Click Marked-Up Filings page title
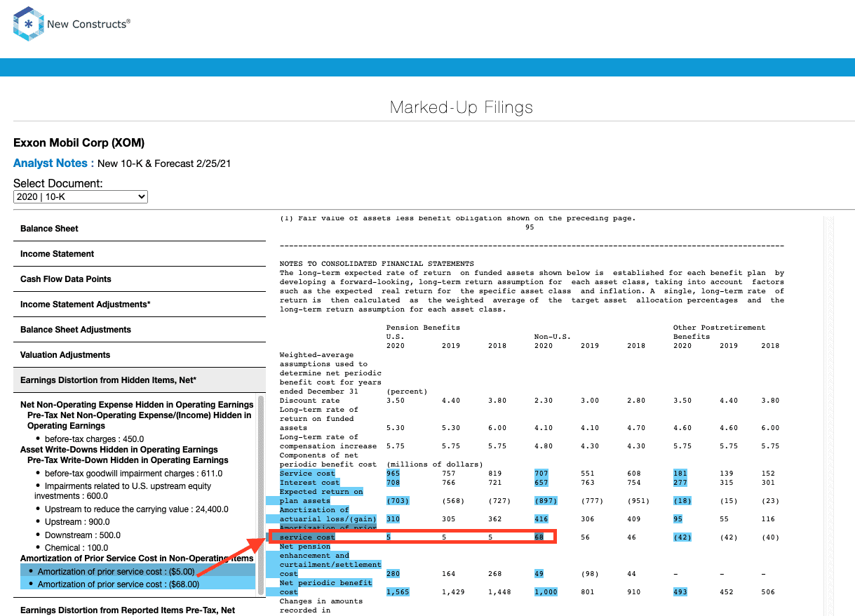This screenshot has width=855, height=616. pos(462,107)
